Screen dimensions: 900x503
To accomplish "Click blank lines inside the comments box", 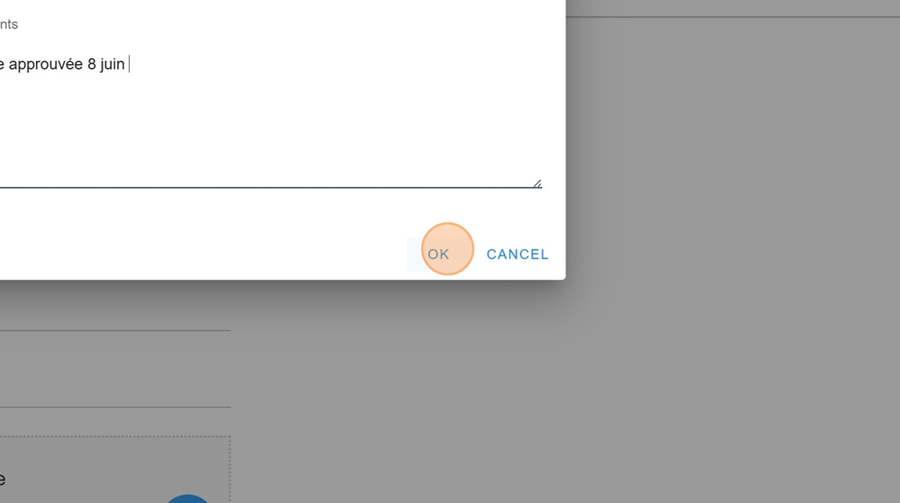I will point(270,132).
